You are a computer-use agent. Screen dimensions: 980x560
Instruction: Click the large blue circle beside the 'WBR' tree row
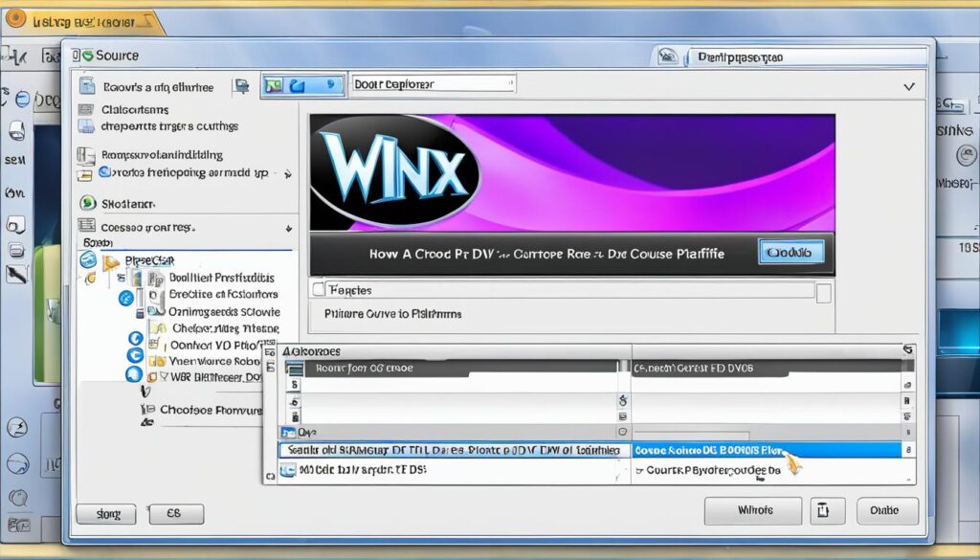134,374
